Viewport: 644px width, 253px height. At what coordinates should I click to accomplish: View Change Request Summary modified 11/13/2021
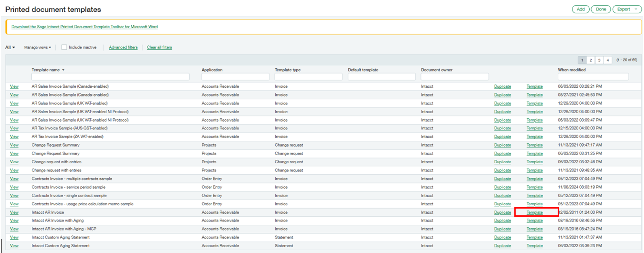pyautogui.click(x=14, y=145)
